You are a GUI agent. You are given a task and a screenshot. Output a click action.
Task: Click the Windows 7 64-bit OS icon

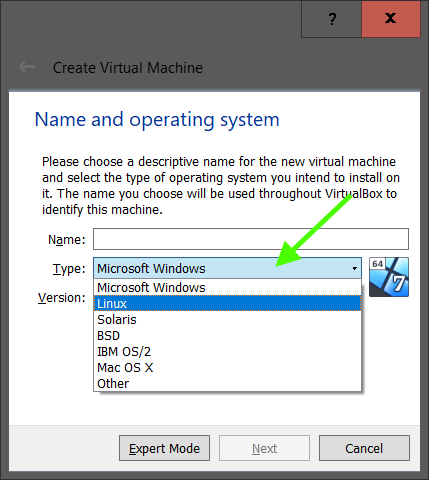coord(389,277)
